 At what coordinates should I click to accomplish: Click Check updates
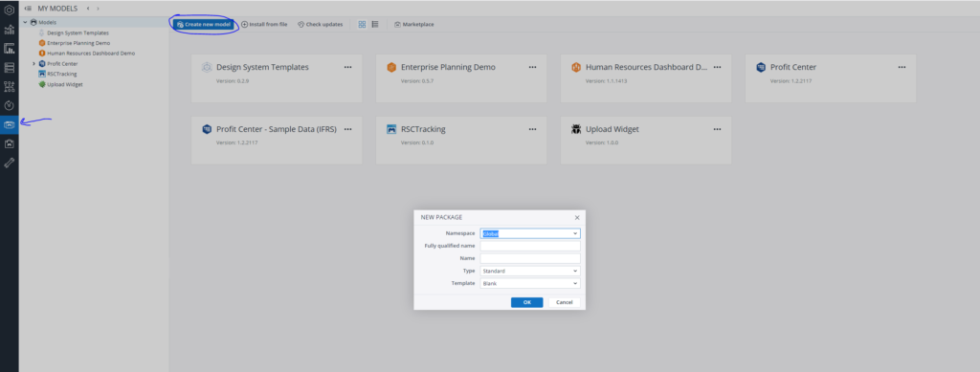pyautogui.click(x=320, y=24)
